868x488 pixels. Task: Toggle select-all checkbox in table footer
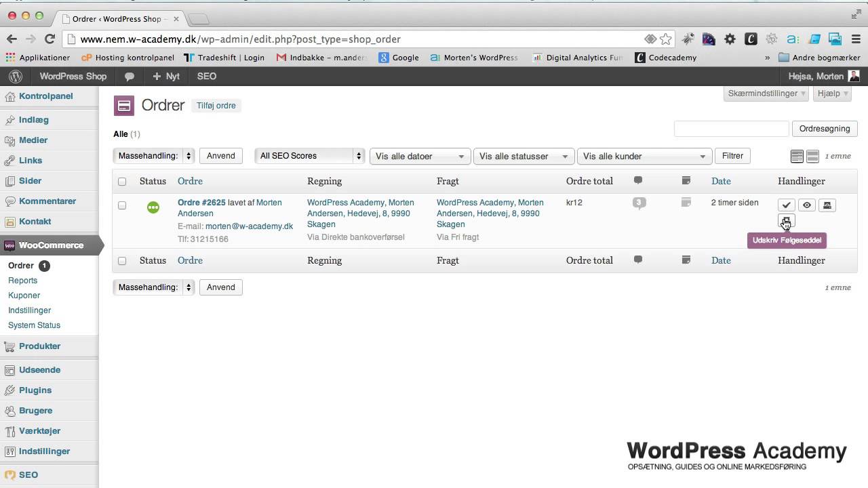[x=122, y=261]
